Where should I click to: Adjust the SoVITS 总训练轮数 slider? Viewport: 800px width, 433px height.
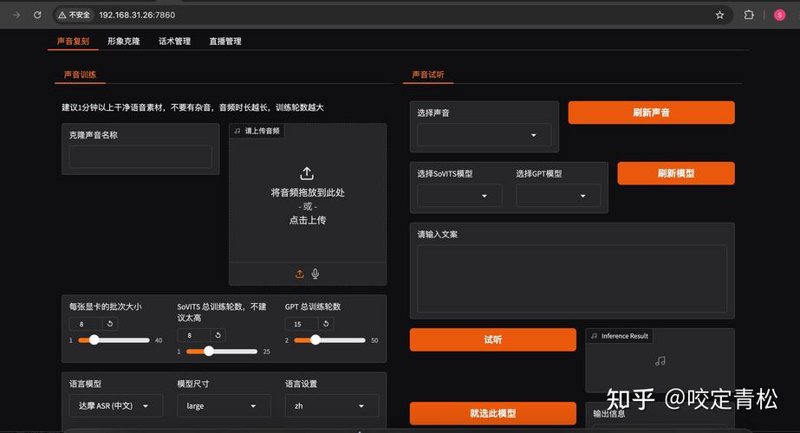click(x=221, y=351)
